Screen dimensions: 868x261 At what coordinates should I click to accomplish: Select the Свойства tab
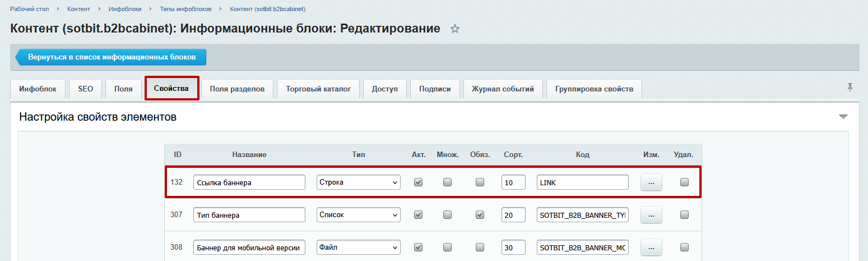(x=171, y=89)
